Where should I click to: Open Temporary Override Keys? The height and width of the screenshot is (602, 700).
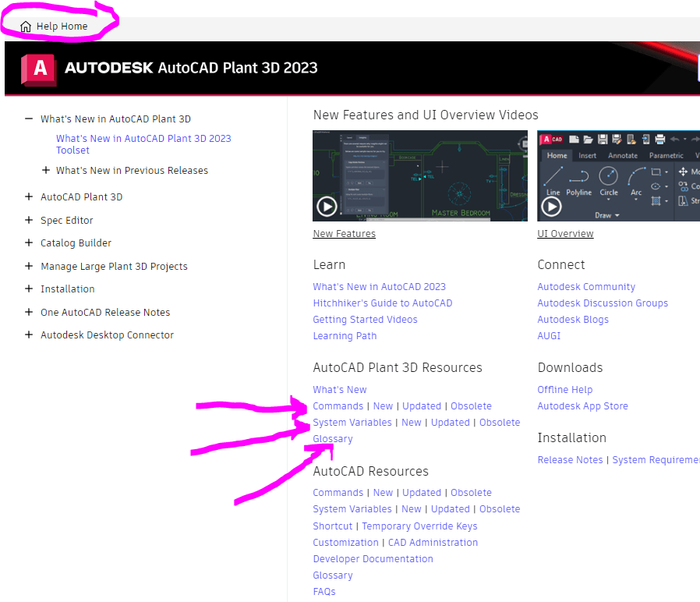[x=419, y=526]
